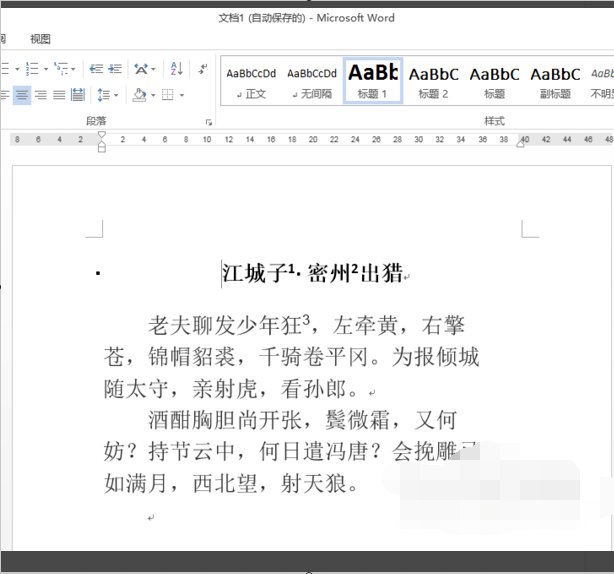
Task: Click the borders grid icon
Action: click(168, 95)
